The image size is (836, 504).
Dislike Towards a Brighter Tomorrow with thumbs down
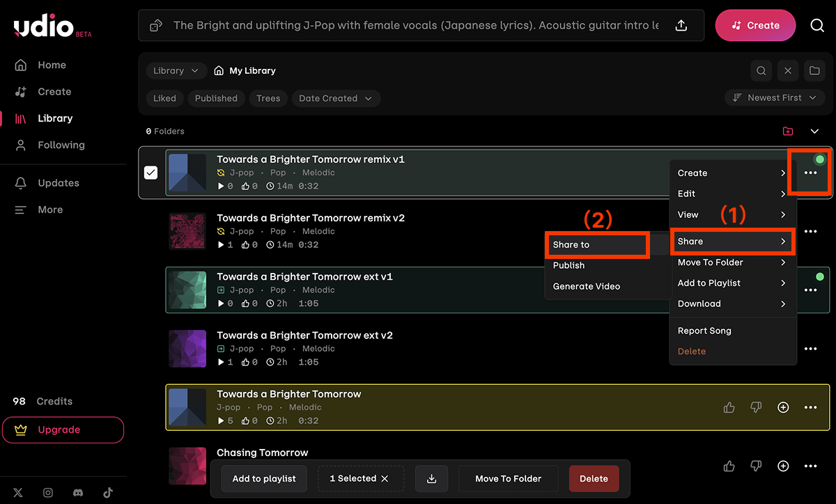[756, 407]
